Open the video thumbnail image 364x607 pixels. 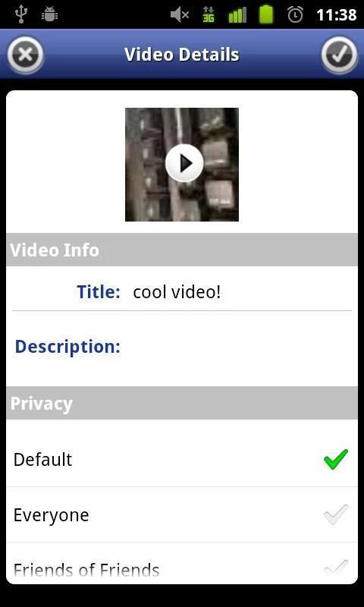[x=182, y=165]
